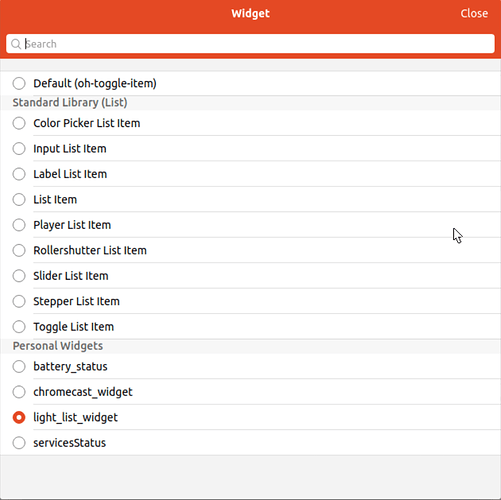Click the Widget popup title
Viewport: 501px width, 500px height.
point(251,13)
